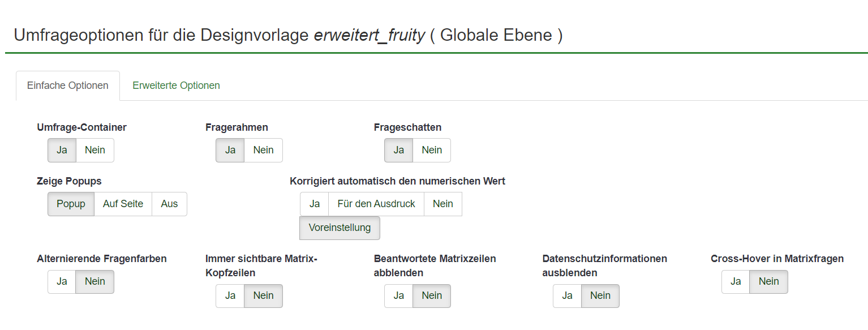This screenshot has height=330, width=868.
Task: Choose Popup for Zeige Popups
Action: point(71,204)
